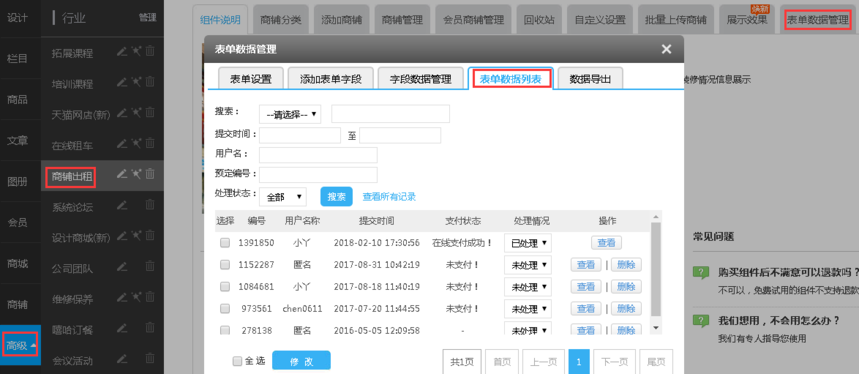
Task: Click the blue 搜索 button
Action: (x=336, y=197)
